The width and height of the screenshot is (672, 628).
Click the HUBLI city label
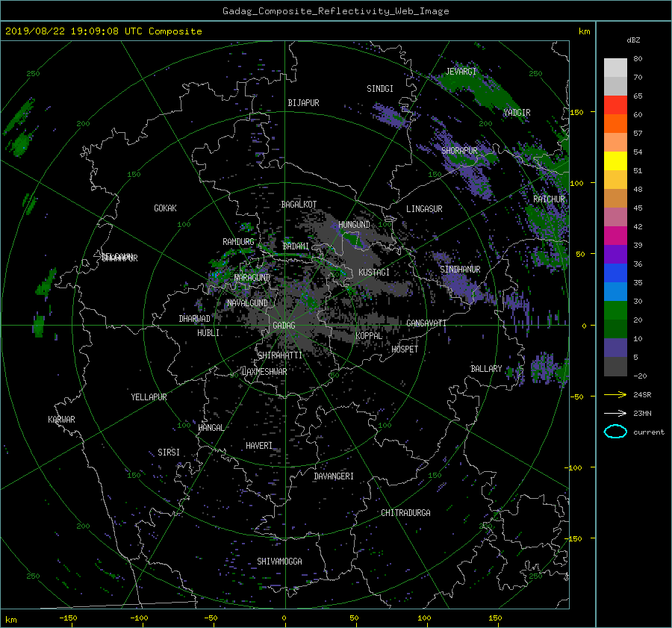pyautogui.click(x=208, y=333)
